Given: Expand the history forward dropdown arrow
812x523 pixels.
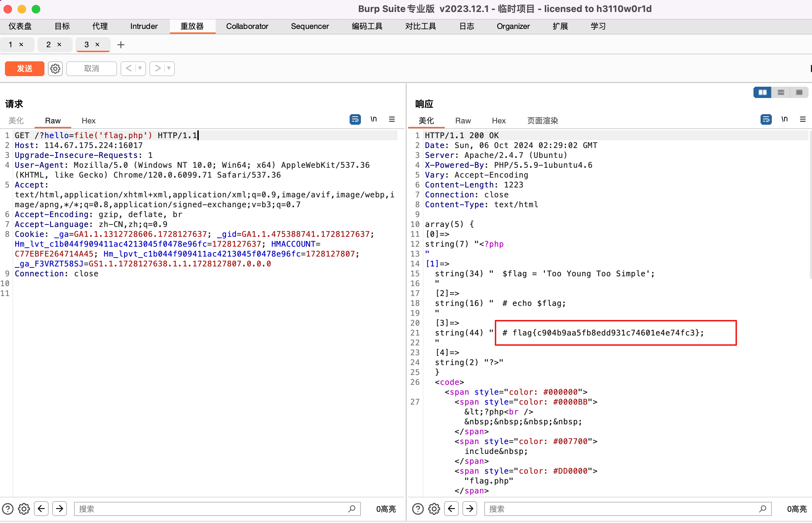Looking at the screenshot, I should click(169, 68).
